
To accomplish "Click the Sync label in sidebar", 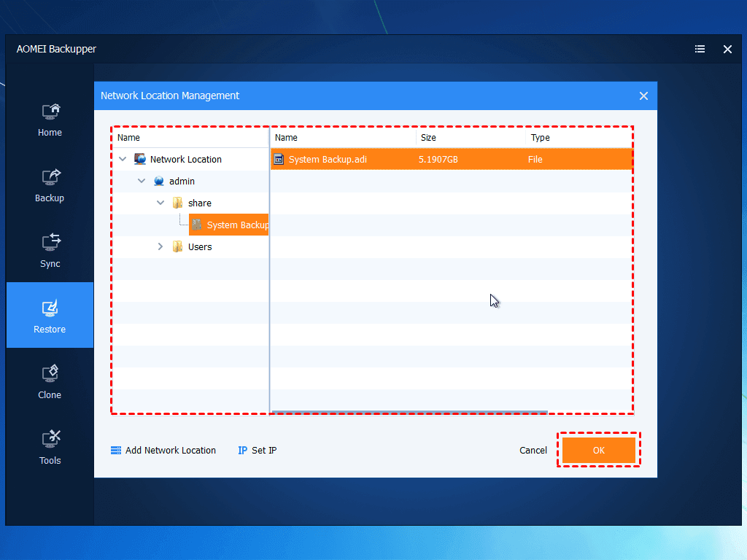I will [50, 264].
